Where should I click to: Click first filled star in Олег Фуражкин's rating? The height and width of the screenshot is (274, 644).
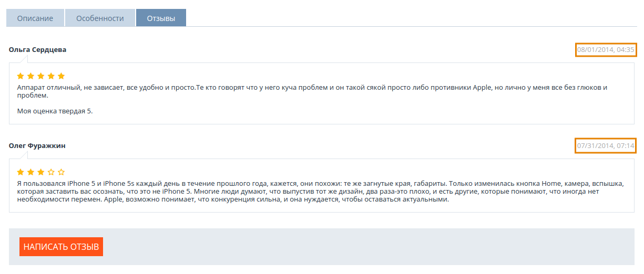tap(21, 172)
